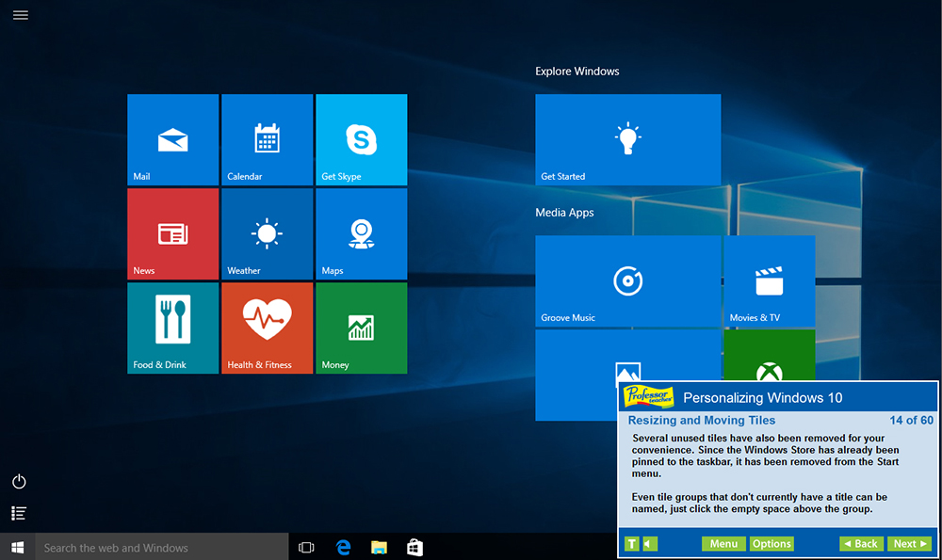Open the Groove Music tile
This screenshot has height=560, width=942.
click(627, 280)
